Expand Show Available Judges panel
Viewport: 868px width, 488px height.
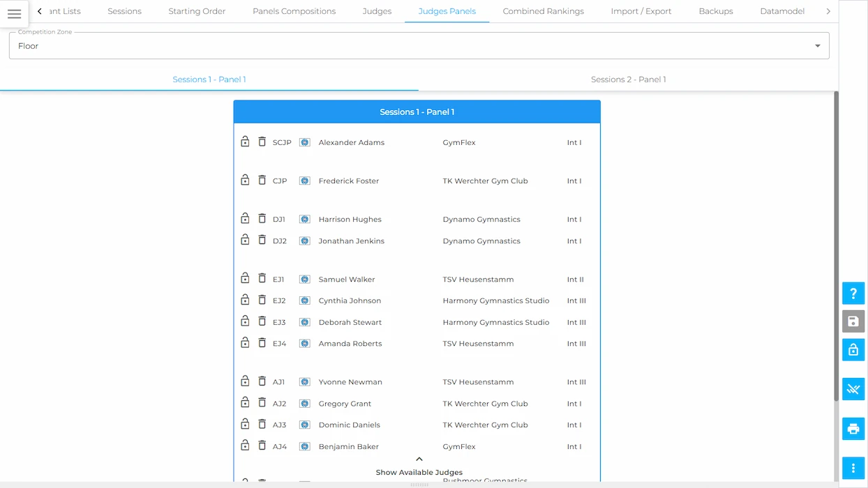pos(419,466)
